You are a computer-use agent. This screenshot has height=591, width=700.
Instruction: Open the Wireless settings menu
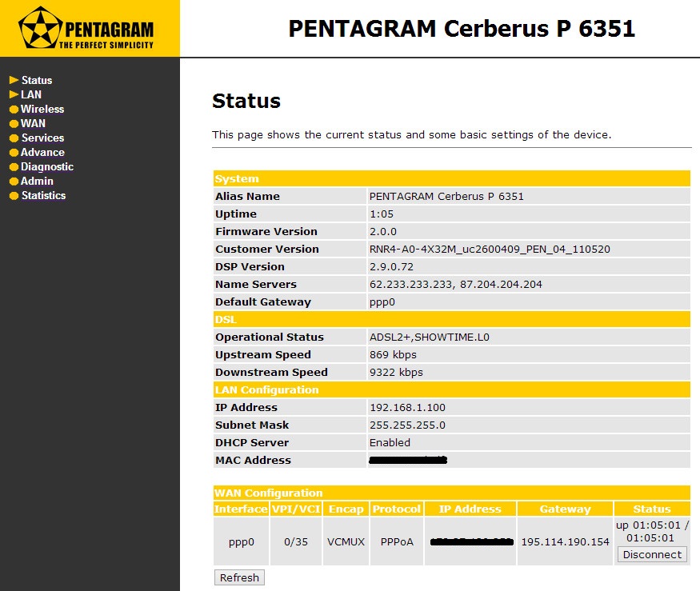[x=42, y=109]
